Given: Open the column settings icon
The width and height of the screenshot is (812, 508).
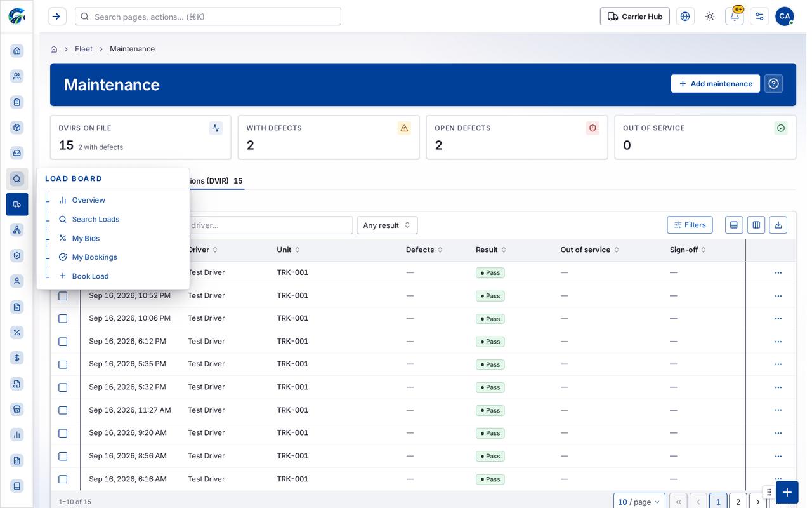Looking at the screenshot, I should (756, 225).
